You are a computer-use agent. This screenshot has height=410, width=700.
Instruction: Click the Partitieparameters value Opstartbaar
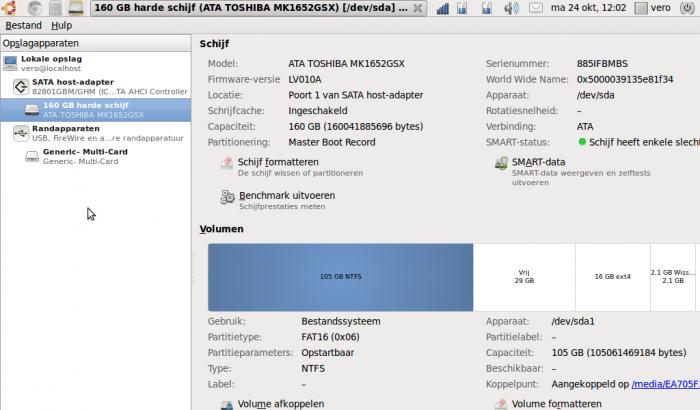point(328,352)
